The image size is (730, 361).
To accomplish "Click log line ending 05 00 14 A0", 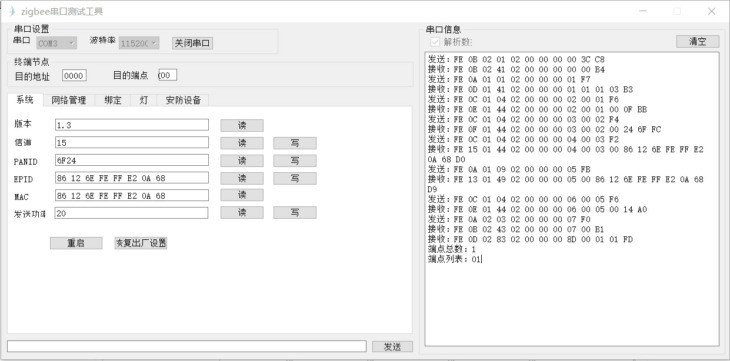I will (537, 210).
